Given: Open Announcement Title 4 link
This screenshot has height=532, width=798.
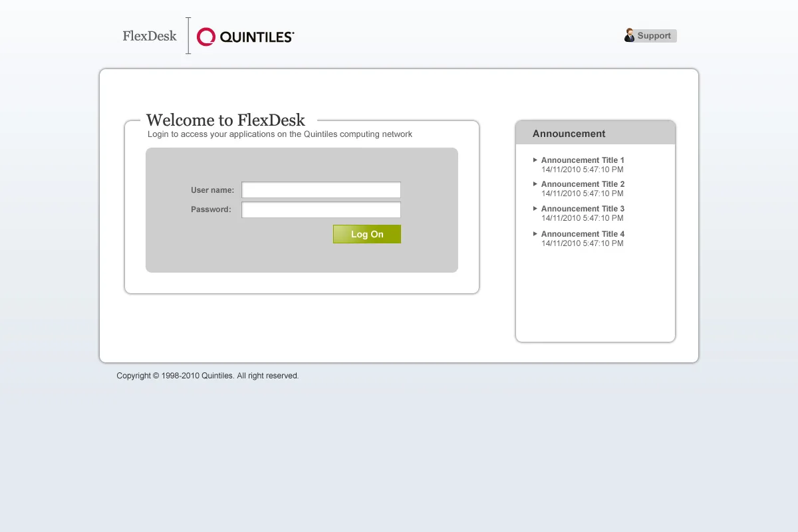Looking at the screenshot, I should (583, 234).
